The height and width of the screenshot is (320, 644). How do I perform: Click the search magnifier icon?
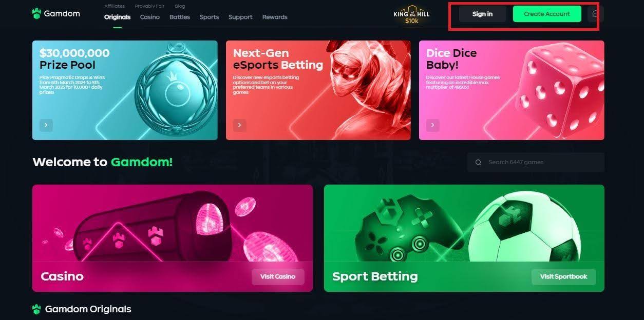click(x=478, y=162)
